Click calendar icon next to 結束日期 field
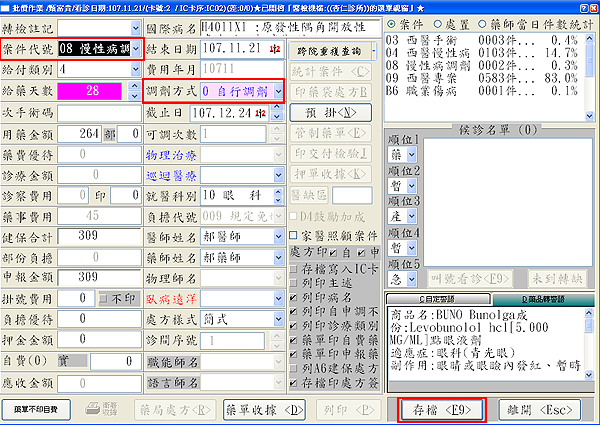This screenshot has width=600, height=425. [x=273, y=48]
